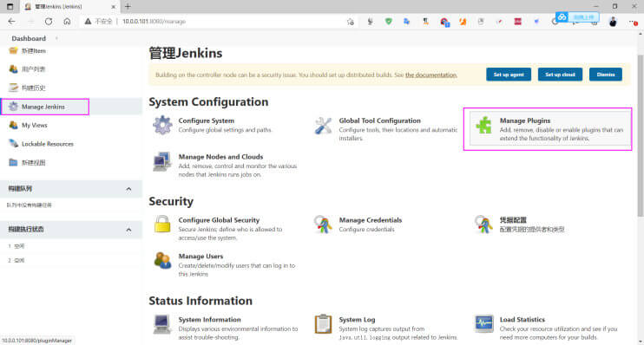Open the browser profile avatar
644x345 pixels.
613,22
